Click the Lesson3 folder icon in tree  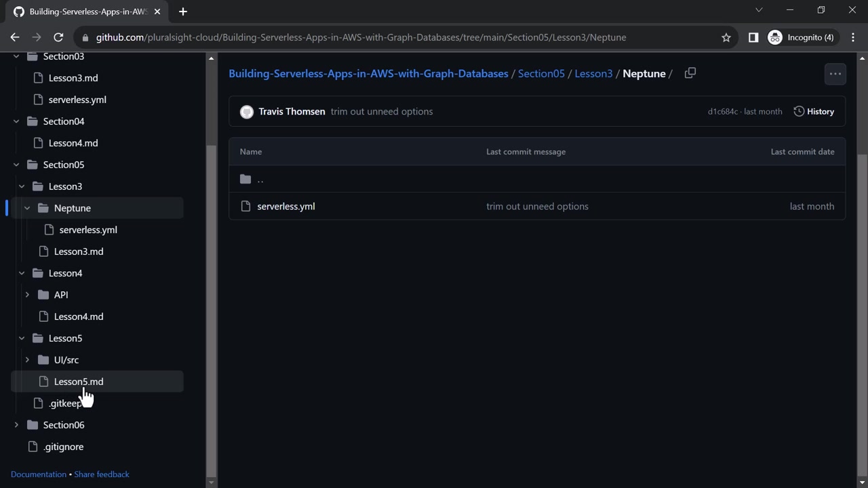[x=37, y=186]
